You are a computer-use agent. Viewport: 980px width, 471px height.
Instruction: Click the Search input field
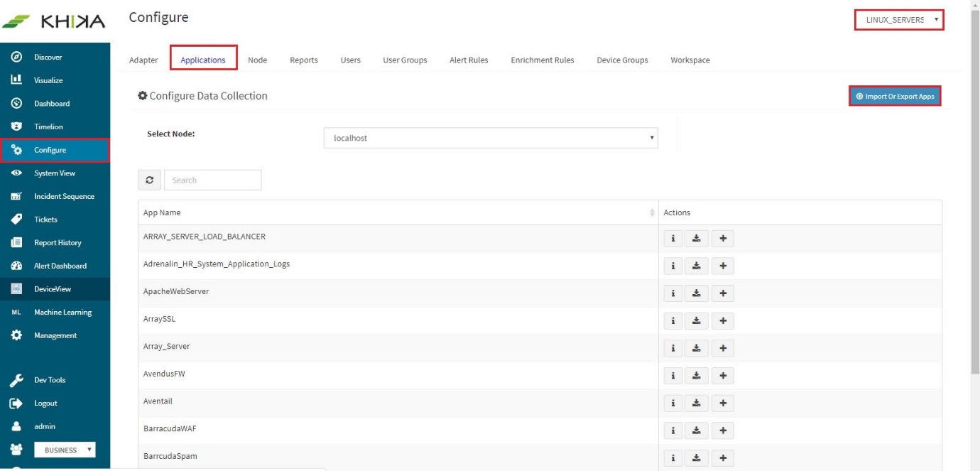coord(213,180)
